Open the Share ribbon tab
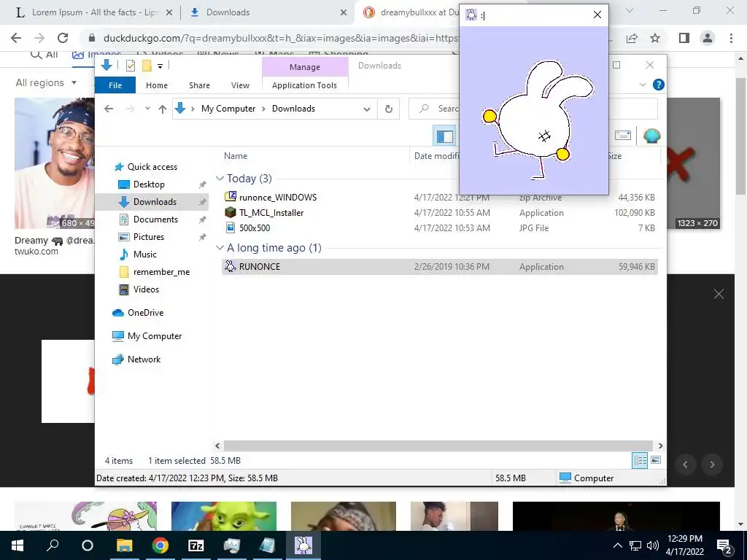Screen dimensions: 747x560 199,85
